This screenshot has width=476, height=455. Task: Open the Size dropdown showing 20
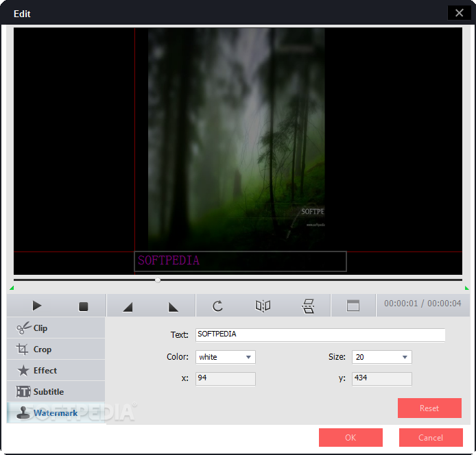click(381, 357)
